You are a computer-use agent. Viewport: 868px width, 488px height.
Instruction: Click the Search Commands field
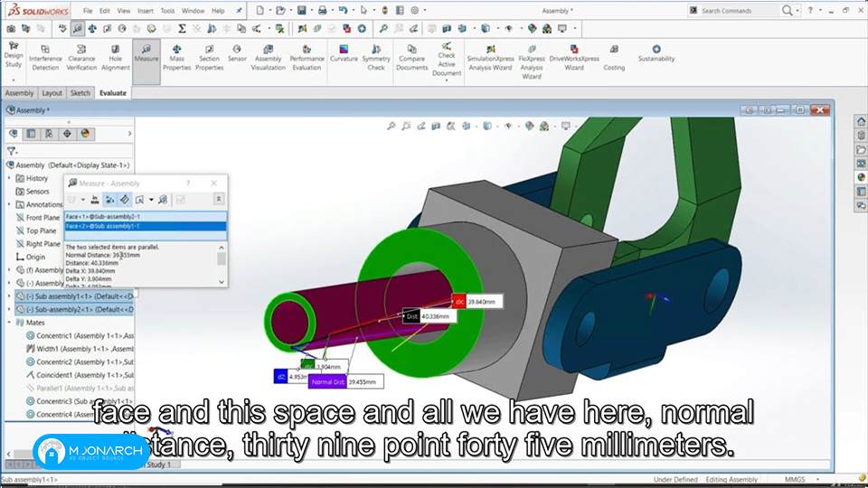pyautogui.click(x=739, y=11)
